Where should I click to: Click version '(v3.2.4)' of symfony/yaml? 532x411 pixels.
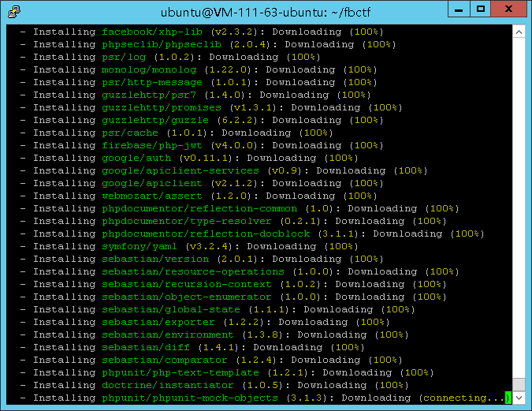[209, 246]
